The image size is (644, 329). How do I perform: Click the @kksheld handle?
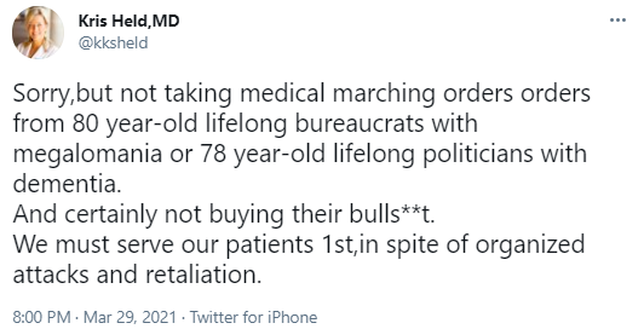[x=113, y=43]
